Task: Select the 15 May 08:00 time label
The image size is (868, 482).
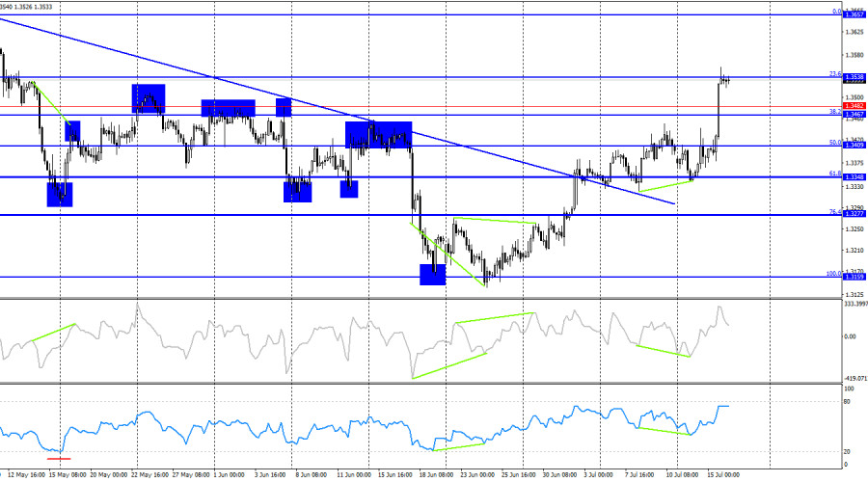Action: 67,475
